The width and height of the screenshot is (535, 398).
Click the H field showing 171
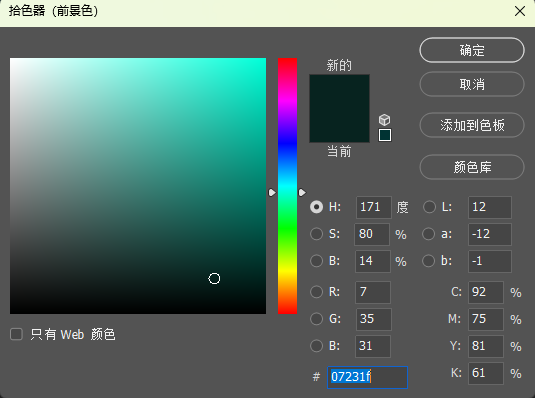(x=374, y=207)
